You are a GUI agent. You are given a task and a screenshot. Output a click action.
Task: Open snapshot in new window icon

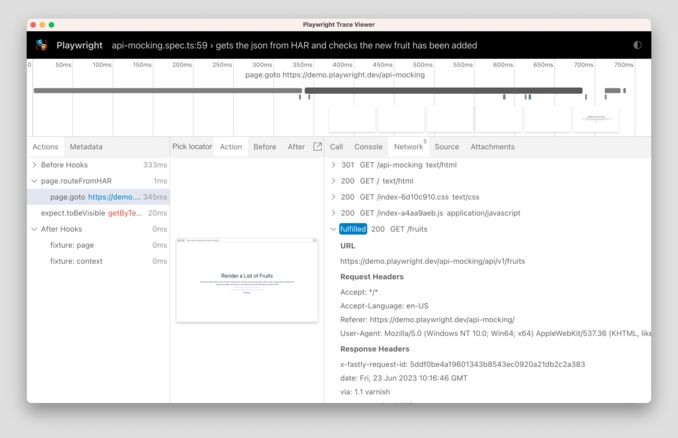pyautogui.click(x=318, y=147)
